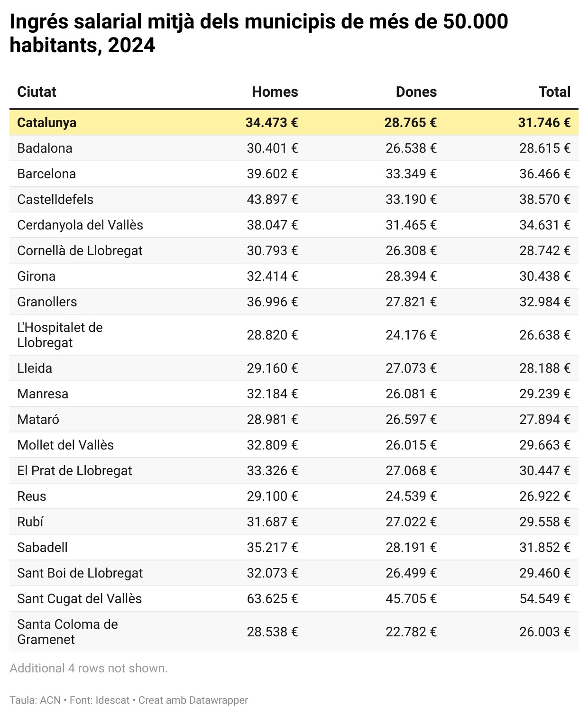Select the highlighted Catalunya row label
Image resolution: width=588 pixels, height=716 pixels.
(46, 123)
